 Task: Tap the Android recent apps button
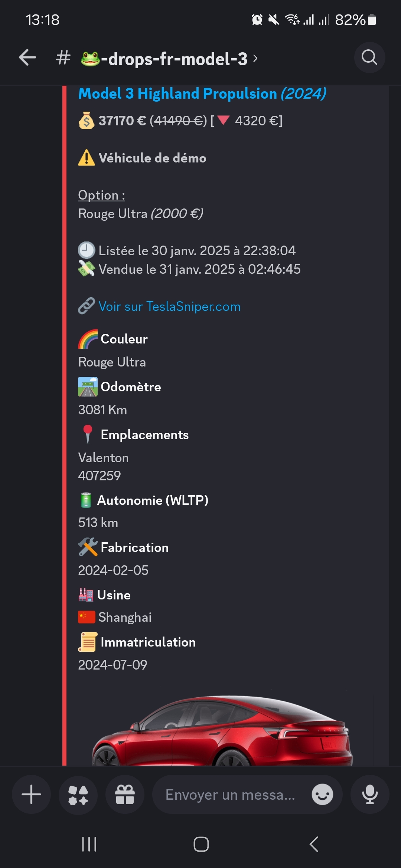[x=89, y=845]
